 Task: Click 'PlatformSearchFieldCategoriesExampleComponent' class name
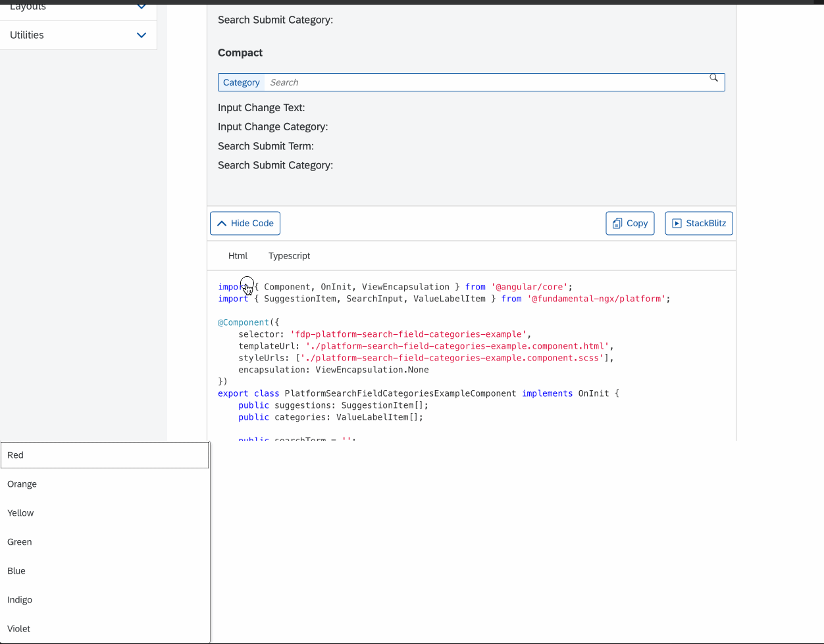pyautogui.click(x=400, y=393)
